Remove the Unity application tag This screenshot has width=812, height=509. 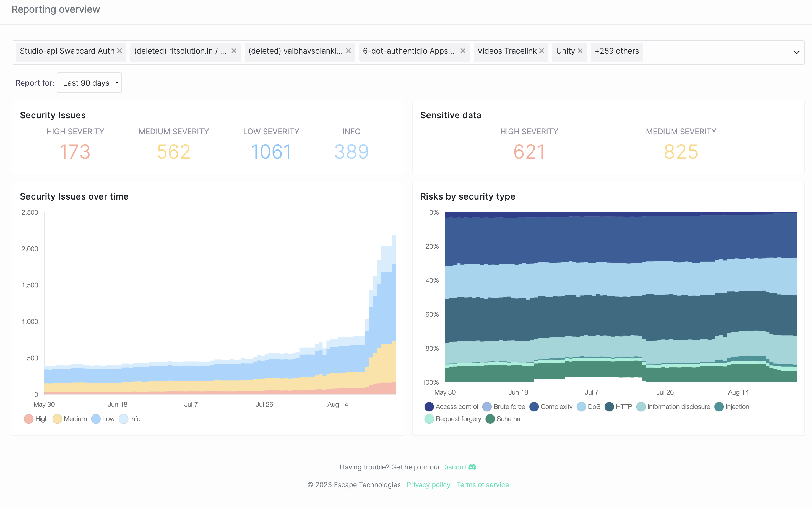click(x=580, y=51)
